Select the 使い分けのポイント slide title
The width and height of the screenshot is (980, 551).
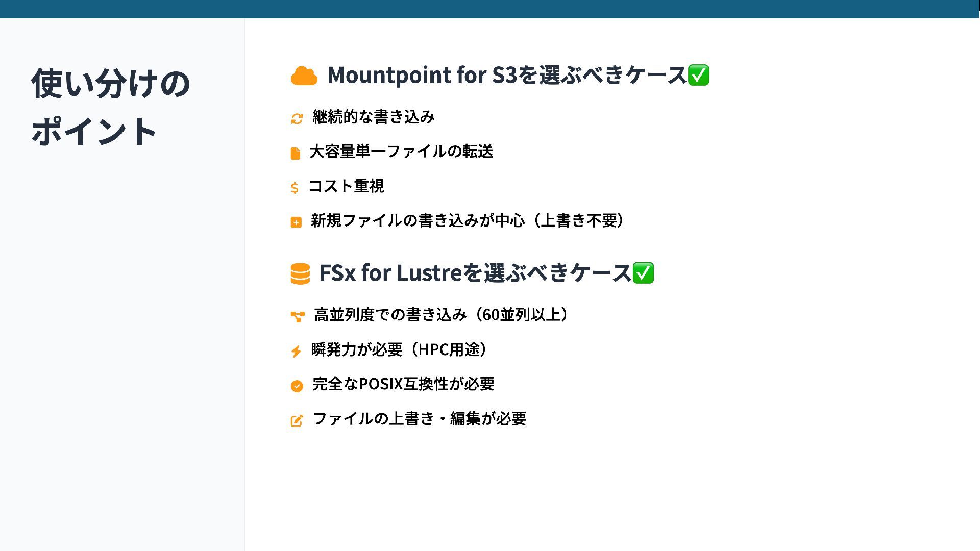coord(110,107)
